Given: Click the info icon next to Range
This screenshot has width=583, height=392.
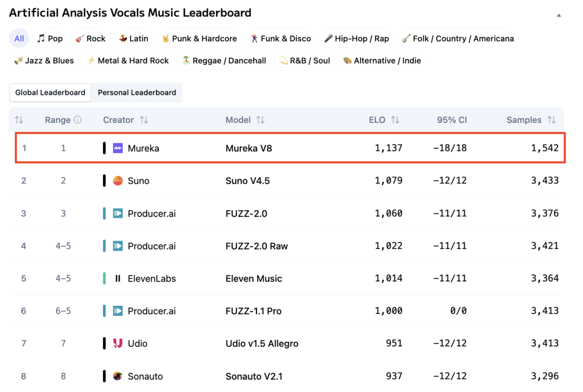Looking at the screenshot, I should click(x=78, y=120).
